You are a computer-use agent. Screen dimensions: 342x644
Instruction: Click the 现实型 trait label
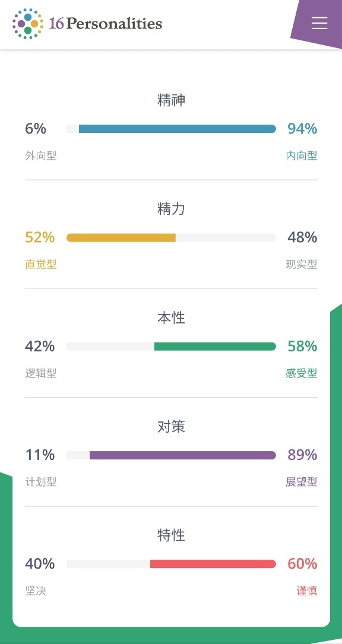[302, 265]
